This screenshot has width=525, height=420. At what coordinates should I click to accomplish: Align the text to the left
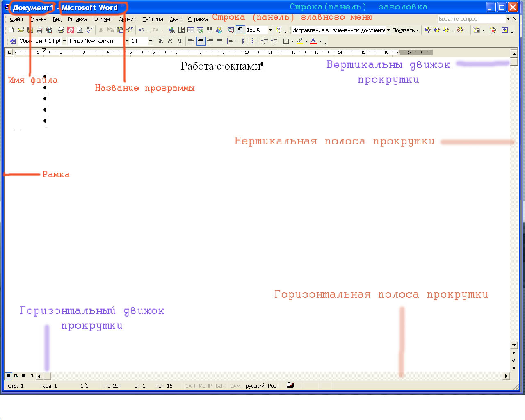pos(191,41)
